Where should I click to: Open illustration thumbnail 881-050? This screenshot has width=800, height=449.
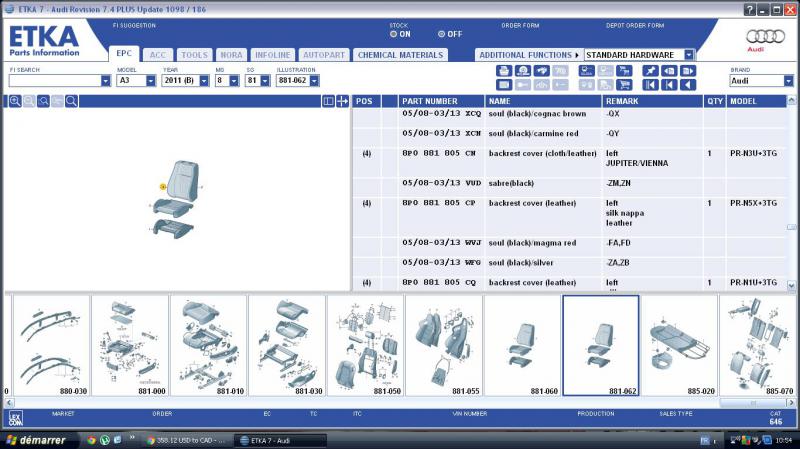[x=365, y=345]
